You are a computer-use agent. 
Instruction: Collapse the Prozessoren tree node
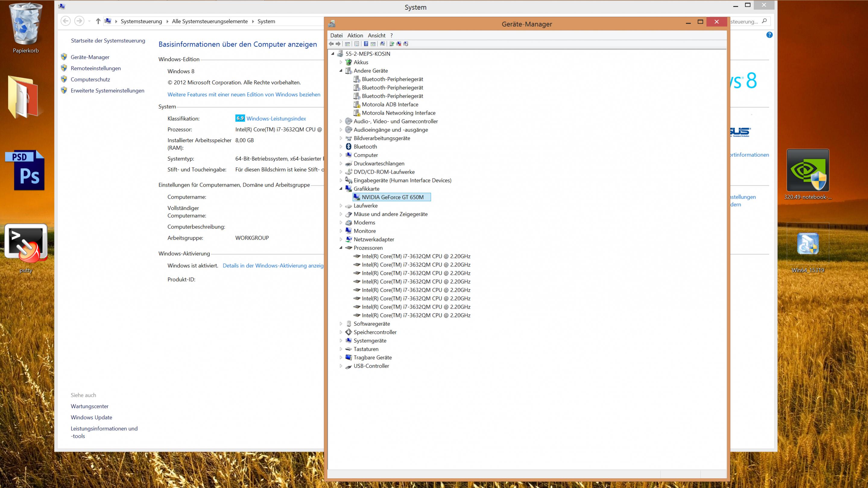coord(341,247)
